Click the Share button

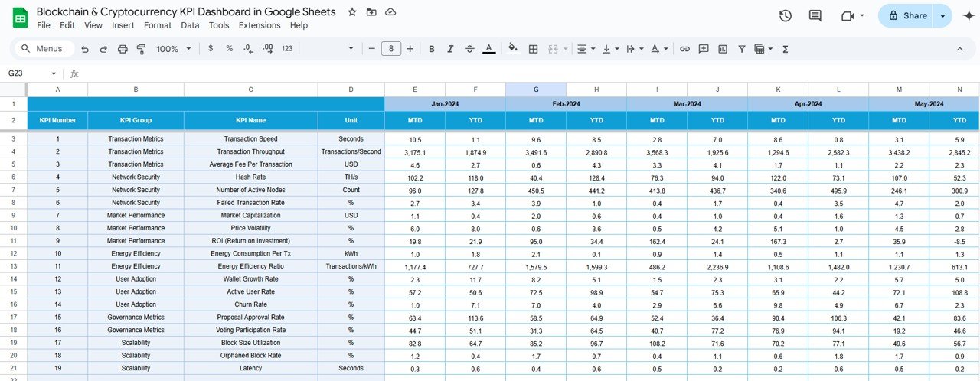pos(906,16)
